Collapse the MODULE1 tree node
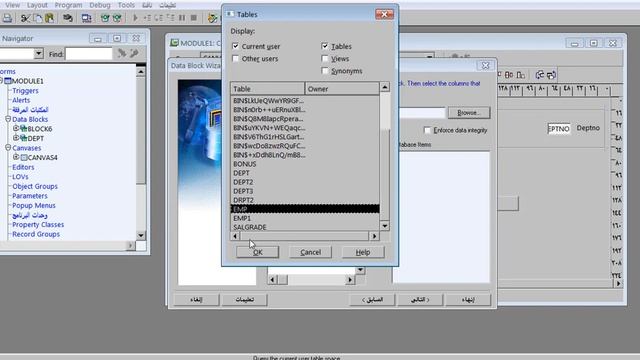The image size is (640, 360). 1,80
